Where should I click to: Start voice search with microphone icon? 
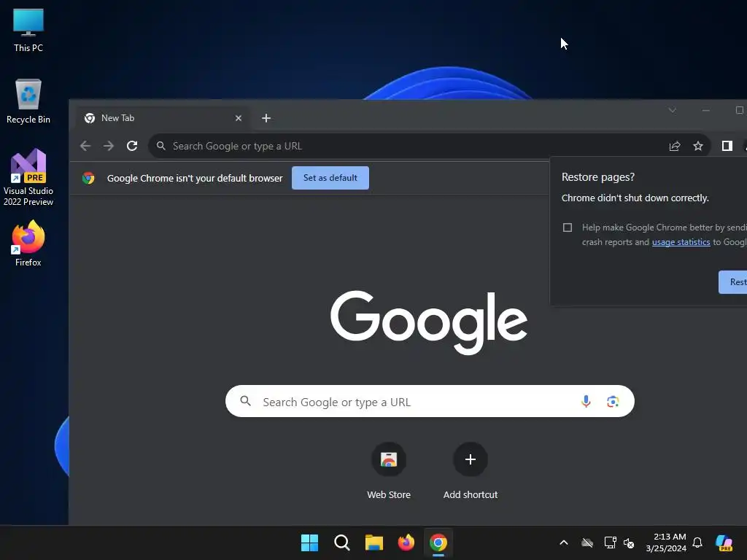(x=586, y=402)
